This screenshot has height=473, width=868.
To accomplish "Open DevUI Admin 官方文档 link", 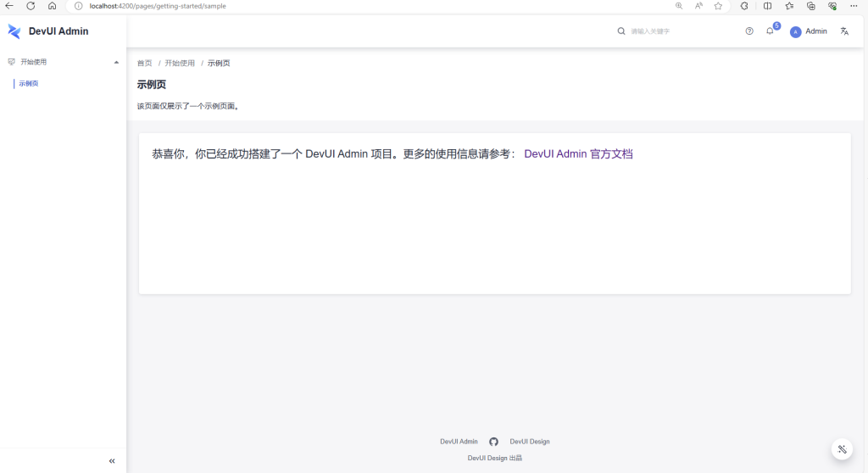I will tap(578, 154).
